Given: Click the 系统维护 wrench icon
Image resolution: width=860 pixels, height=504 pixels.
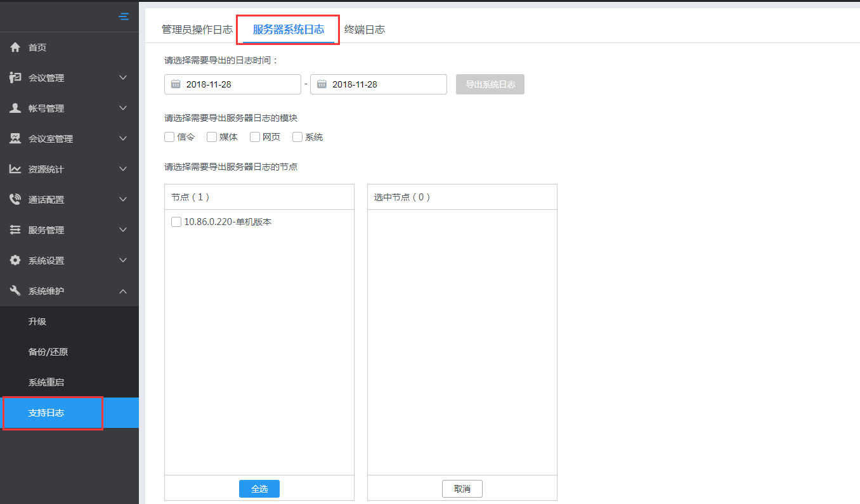Looking at the screenshot, I should pyautogui.click(x=15, y=290).
